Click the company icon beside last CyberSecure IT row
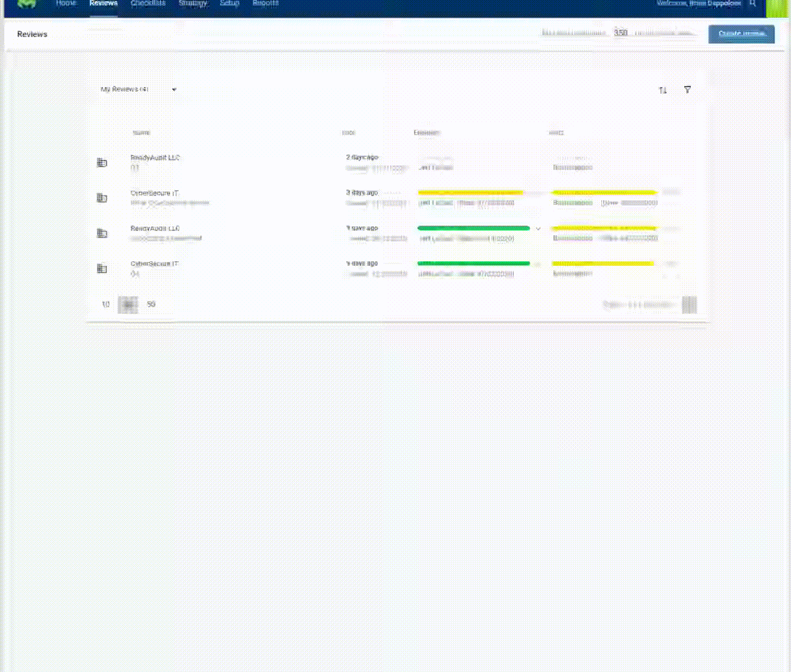 tap(102, 268)
